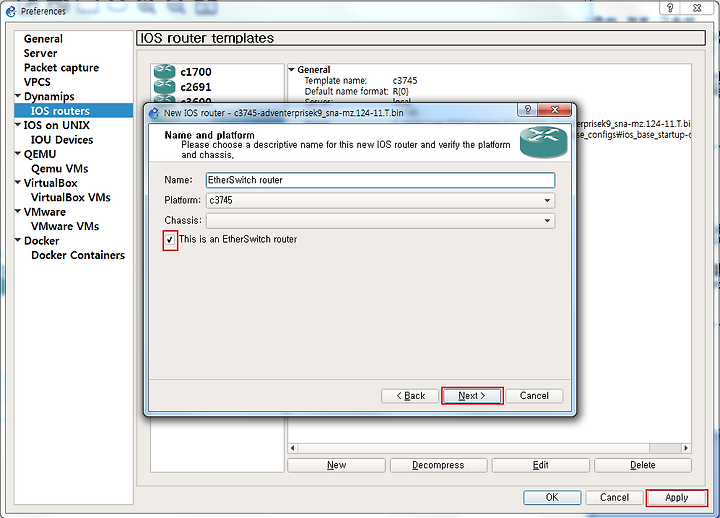Click the Template name value c3745
This screenshot has height=518, width=720.
point(405,81)
